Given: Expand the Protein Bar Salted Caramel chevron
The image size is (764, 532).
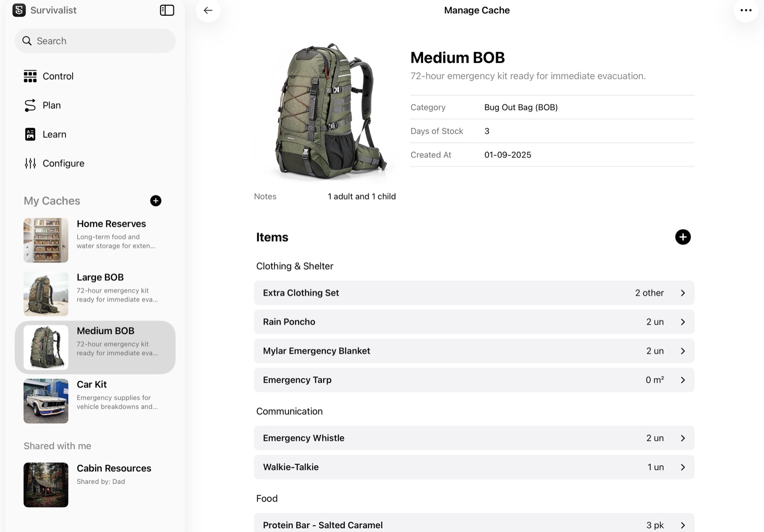Looking at the screenshot, I should click(x=683, y=525).
